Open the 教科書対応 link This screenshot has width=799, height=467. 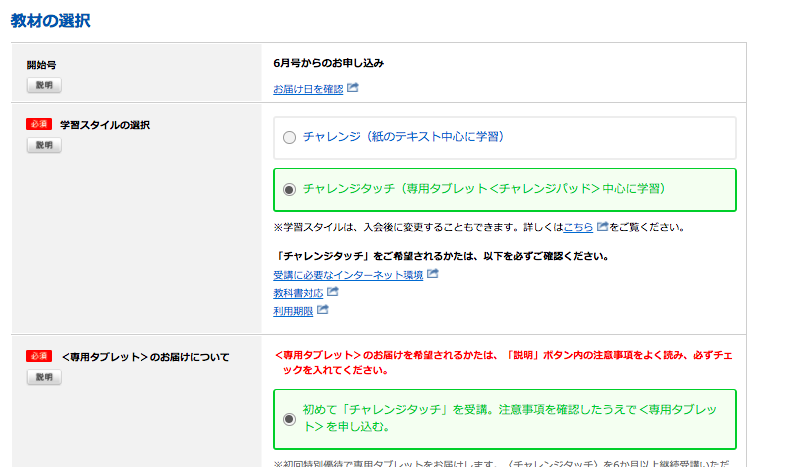(298, 293)
